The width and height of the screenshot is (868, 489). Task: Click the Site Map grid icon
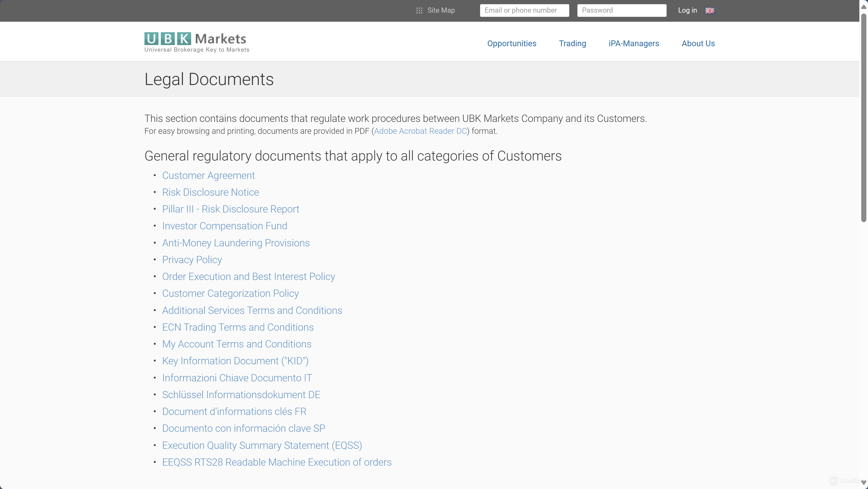tap(419, 11)
